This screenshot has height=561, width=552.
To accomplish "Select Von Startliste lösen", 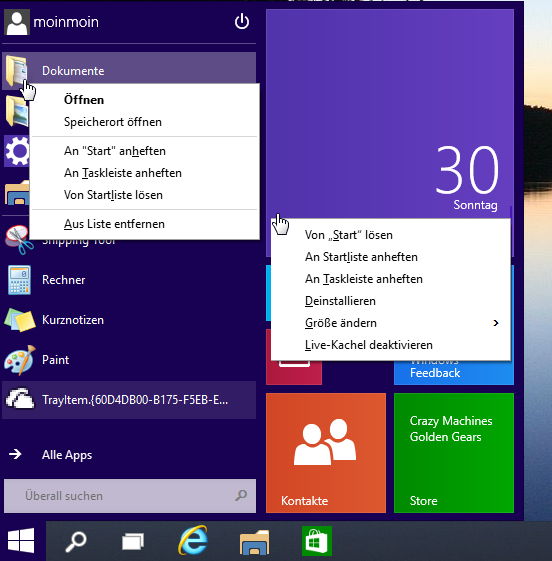I will (x=145, y=195).
